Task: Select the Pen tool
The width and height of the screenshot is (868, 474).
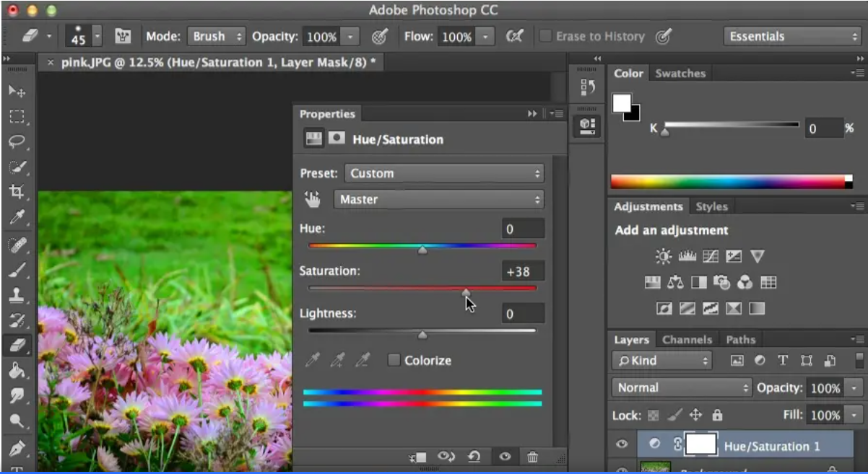Action: pyautogui.click(x=17, y=449)
